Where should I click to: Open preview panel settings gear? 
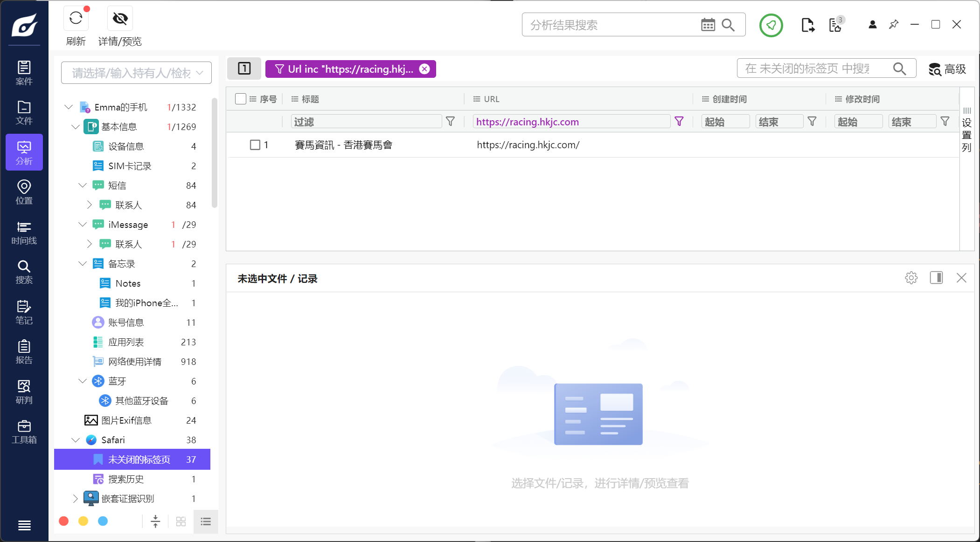[x=911, y=278]
